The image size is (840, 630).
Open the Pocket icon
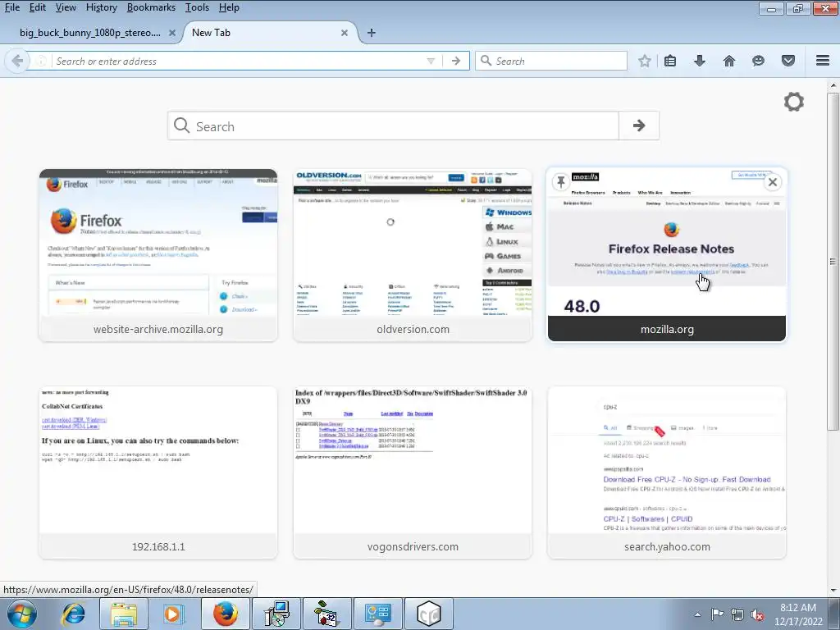(788, 61)
